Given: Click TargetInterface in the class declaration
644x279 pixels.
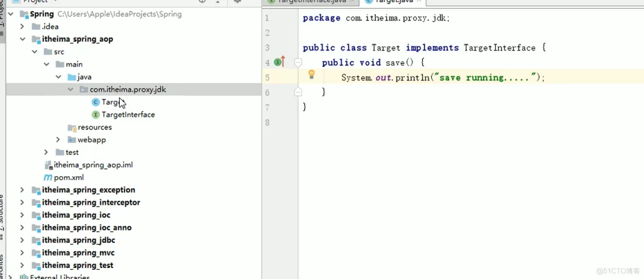Looking at the screenshot, I should pyautogui.click(x=499, y=48).
